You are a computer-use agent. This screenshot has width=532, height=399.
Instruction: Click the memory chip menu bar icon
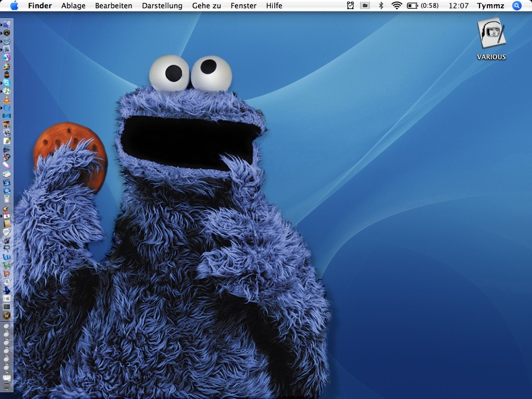click(365, 5)
